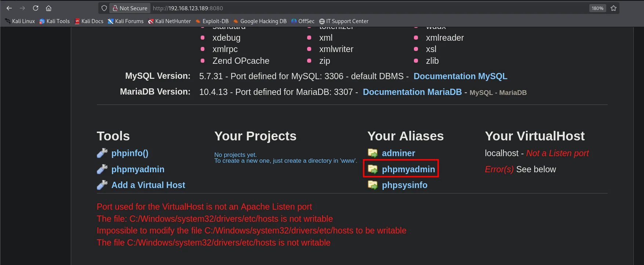Open the Kali Forums bookmark

tap(125, 21)
